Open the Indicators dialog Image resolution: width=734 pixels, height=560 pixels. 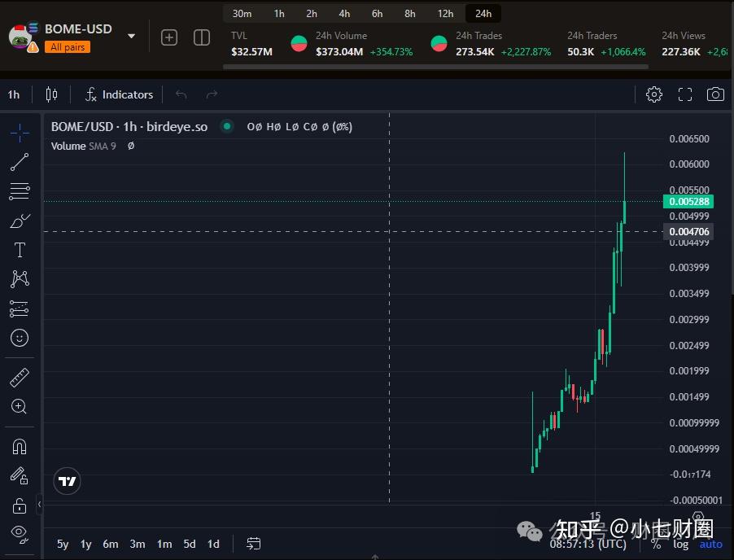pos(119,94)
